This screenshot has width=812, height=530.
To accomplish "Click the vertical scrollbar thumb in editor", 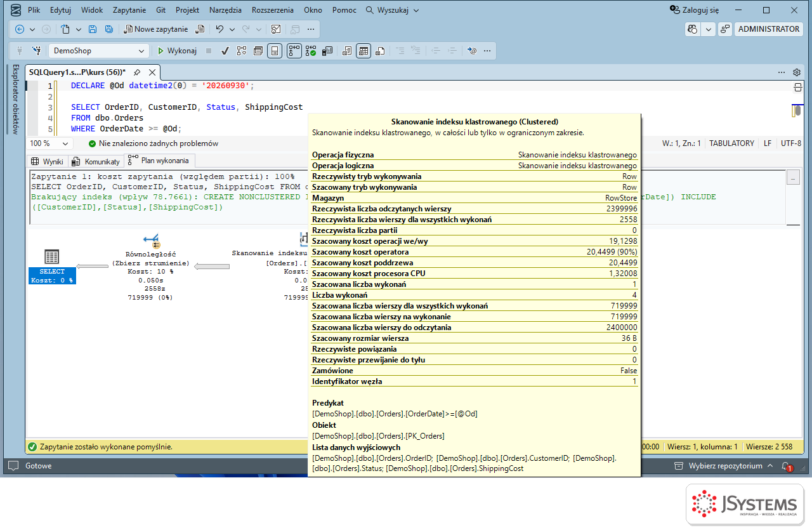I will click(797, 112).
